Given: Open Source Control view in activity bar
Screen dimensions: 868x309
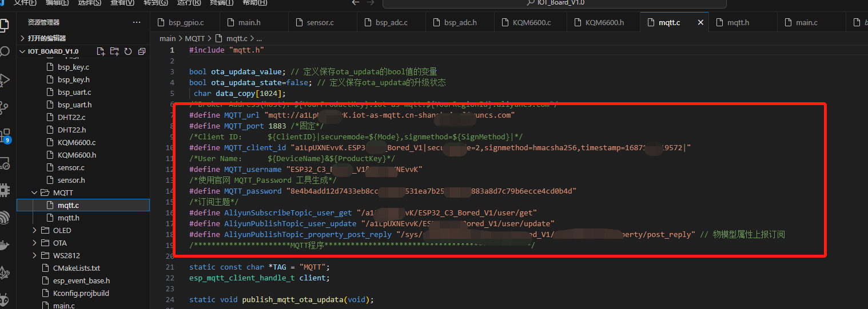Looking at the screenshot, I should pos(5,106).
